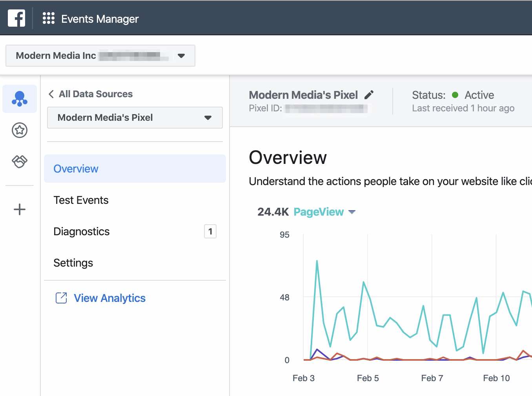This screenshot has height=396, width=532.
Task: Open the Modern Media's Pixel selector dropdown
Action: (135, 118)
